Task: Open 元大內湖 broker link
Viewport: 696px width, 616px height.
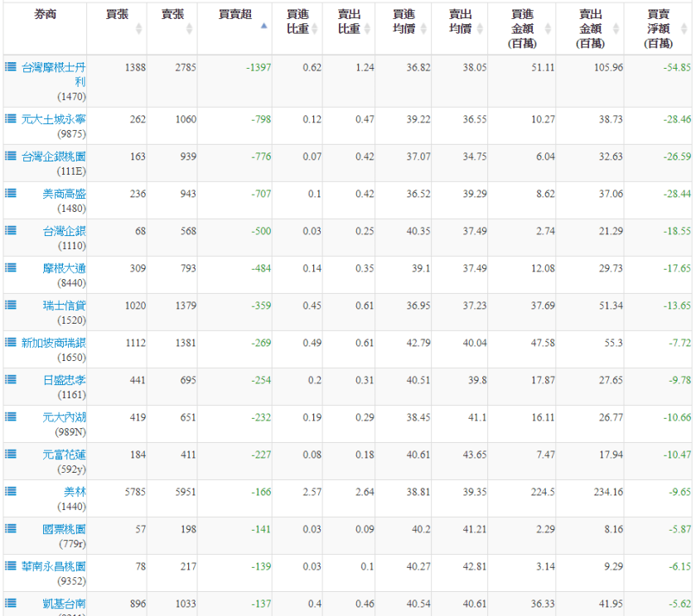Action: (64, 417)
